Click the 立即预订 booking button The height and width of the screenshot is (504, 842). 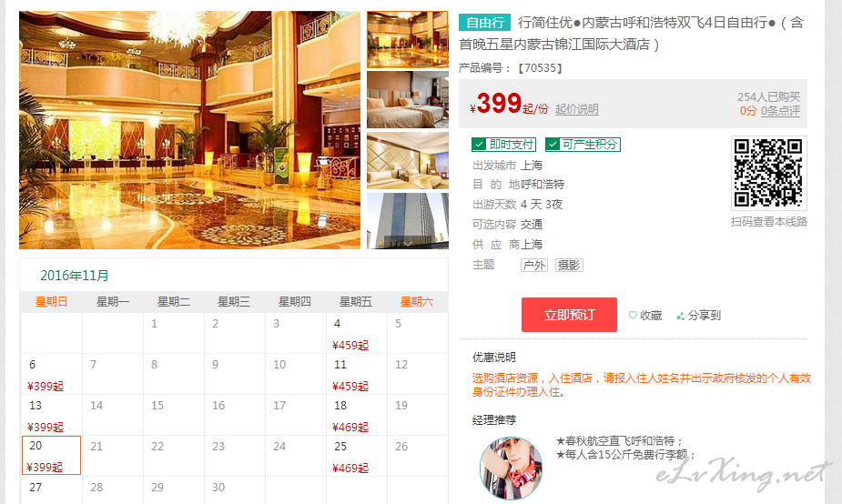569,315
